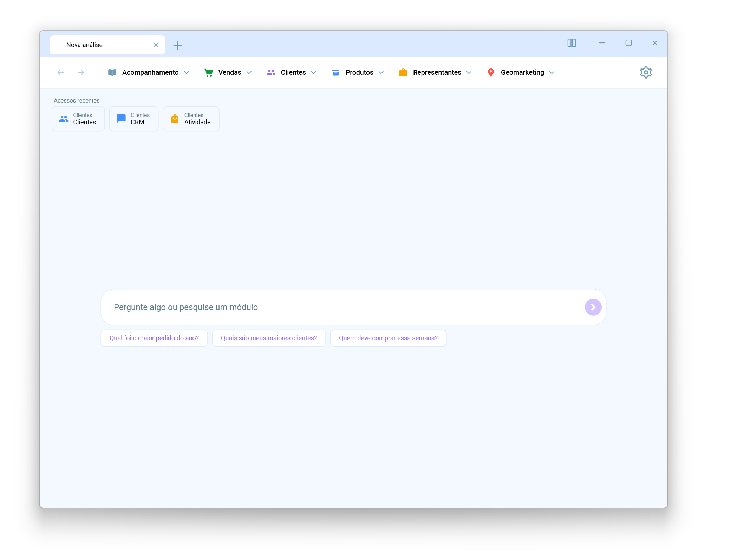Close the Nova análise tab
Viewport: 744px width, 560px height.
156,45
